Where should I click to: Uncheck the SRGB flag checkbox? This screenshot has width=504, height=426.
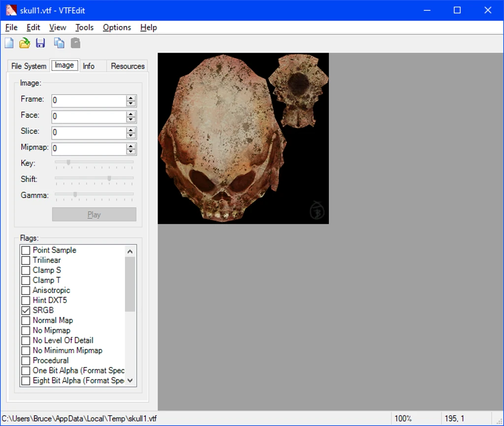tap(26, 311)
